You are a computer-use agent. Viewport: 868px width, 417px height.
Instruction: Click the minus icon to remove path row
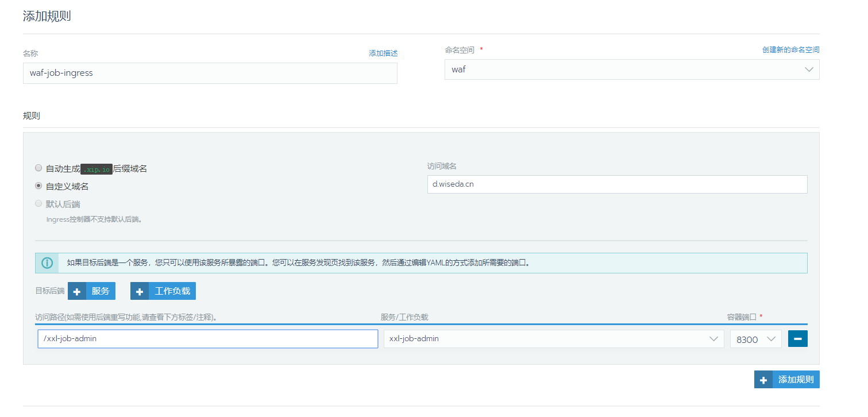[x=797, y=339]
